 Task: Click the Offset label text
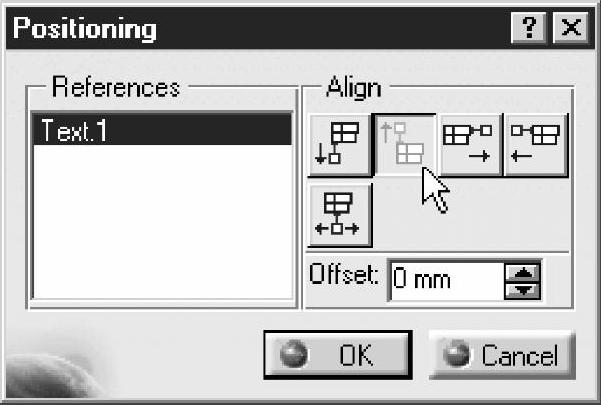[344, 276]
